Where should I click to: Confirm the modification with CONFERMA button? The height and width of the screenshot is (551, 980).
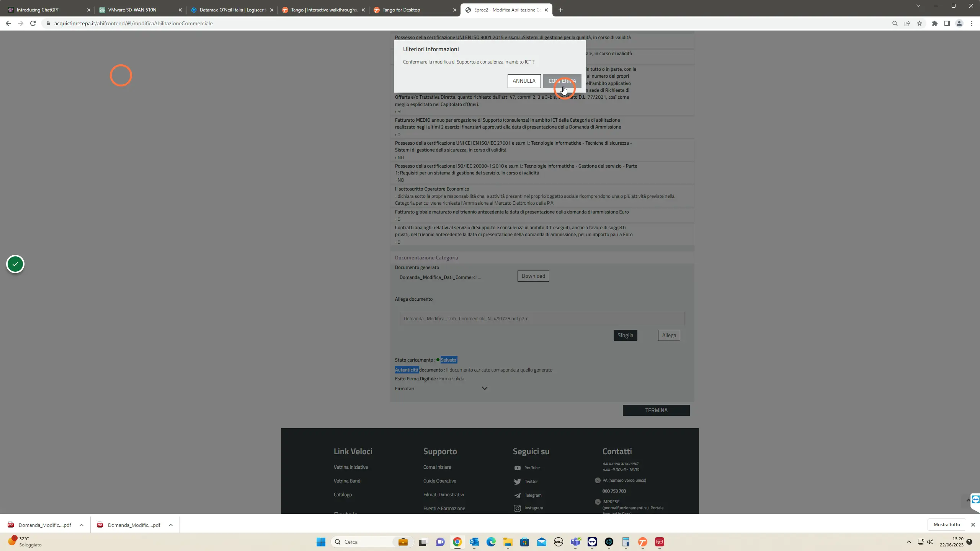pos(562,81)
